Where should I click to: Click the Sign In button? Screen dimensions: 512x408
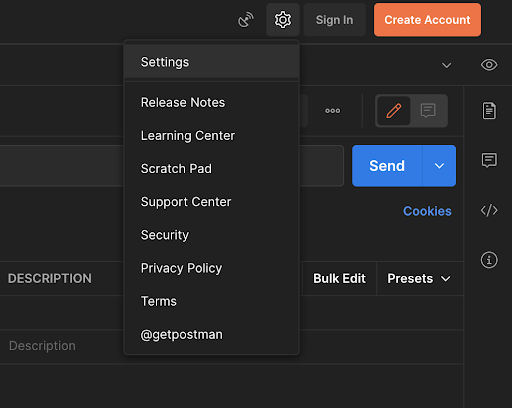[334, 20]
